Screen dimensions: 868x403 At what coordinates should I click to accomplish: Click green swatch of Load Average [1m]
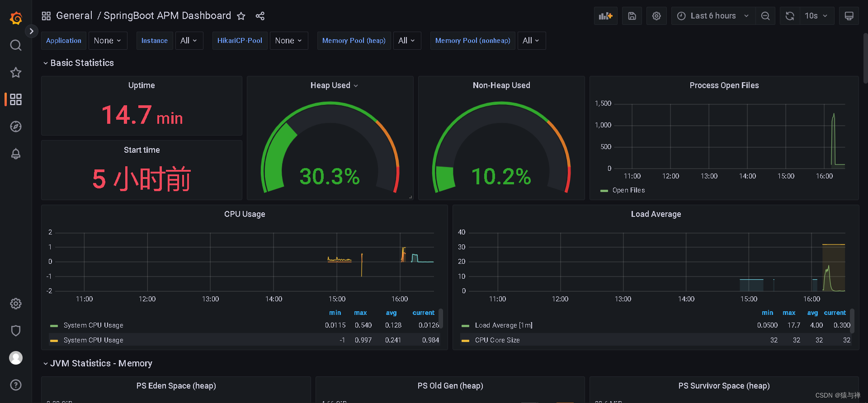click(x=465, y=326)
